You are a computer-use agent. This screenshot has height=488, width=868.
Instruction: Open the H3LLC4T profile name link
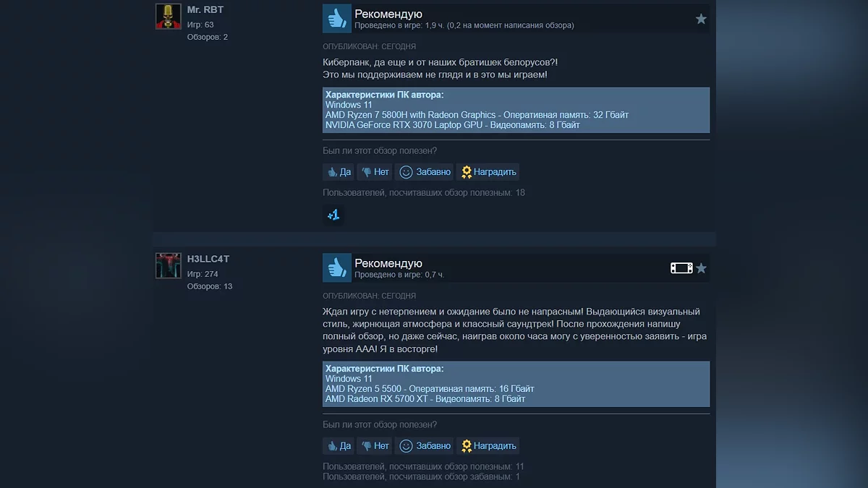pos(208,259)
